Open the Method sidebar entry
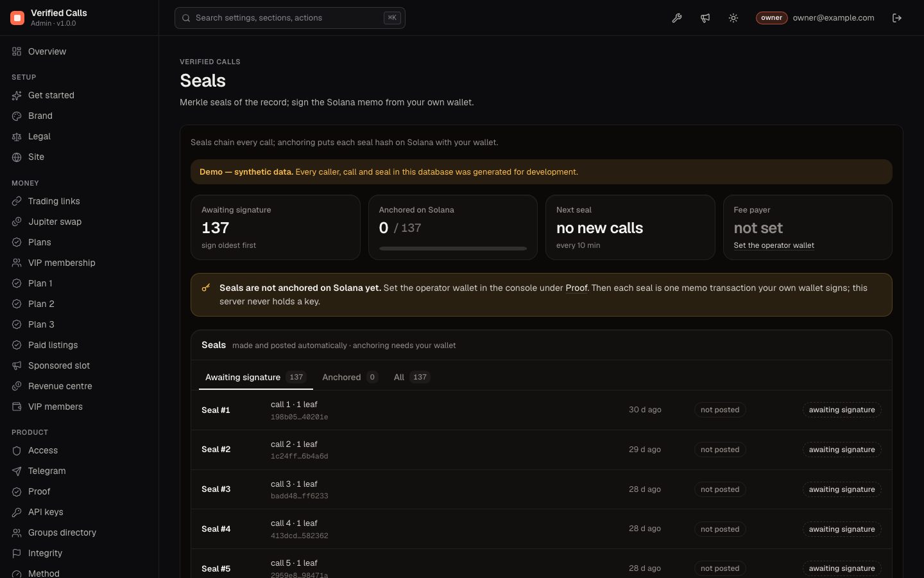The height and width of the screenshot is (578, 924). (79, 573)
